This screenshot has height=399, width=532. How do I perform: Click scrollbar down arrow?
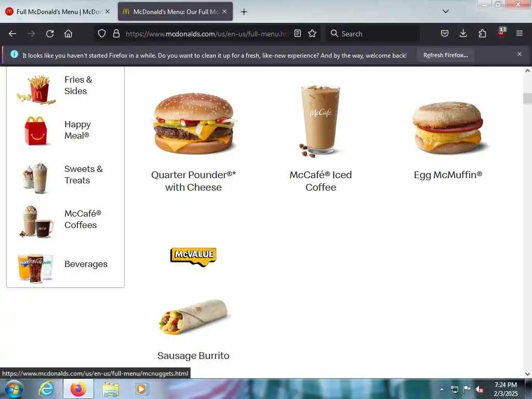click(x=527, y=374)
